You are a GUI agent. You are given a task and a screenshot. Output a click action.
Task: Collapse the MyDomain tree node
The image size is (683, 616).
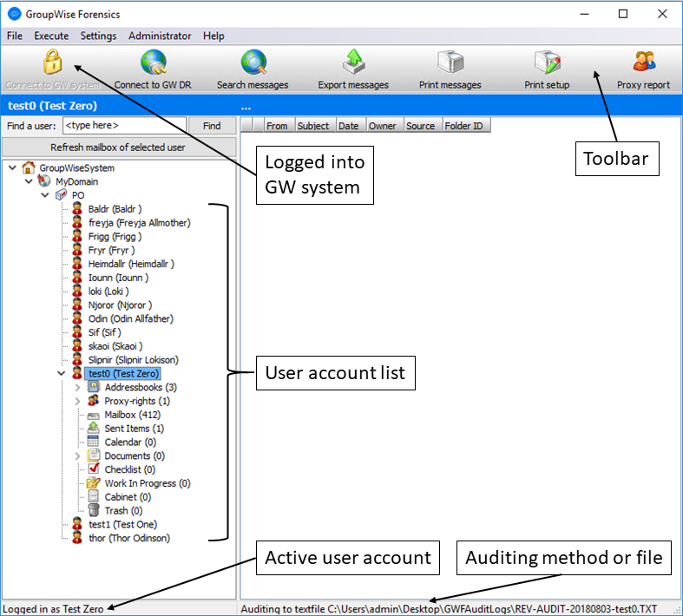[29, 181]
